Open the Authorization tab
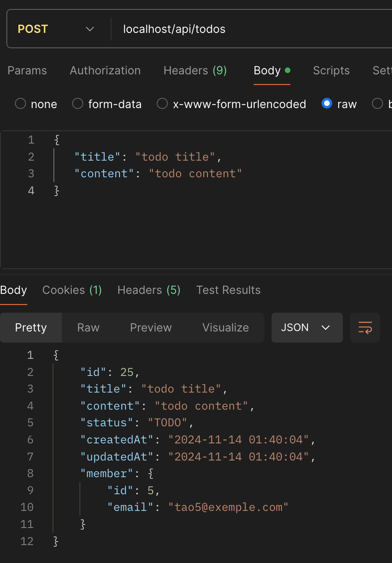Viewport: 392px width, 563px height. click(105, 70)
